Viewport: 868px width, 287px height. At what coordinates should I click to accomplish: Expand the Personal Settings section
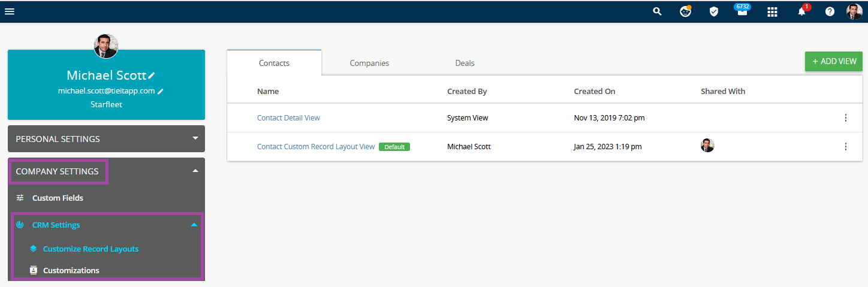pos(106,139)
